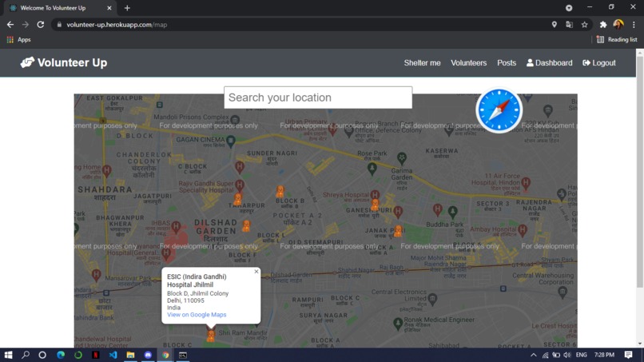This screenshot has width=644, height=362.
Task: Click the Central Warehousing Corporation pin
Action: 563,292
